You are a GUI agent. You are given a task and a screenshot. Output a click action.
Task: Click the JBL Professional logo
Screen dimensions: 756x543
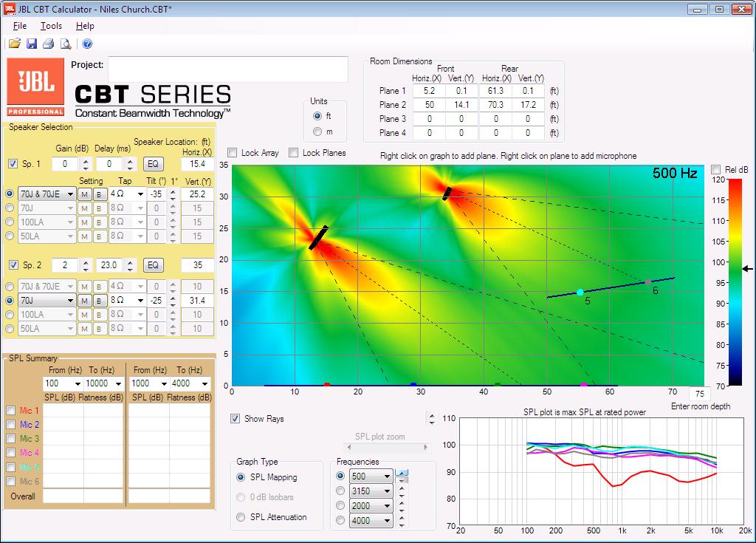[x=35, y=87]
